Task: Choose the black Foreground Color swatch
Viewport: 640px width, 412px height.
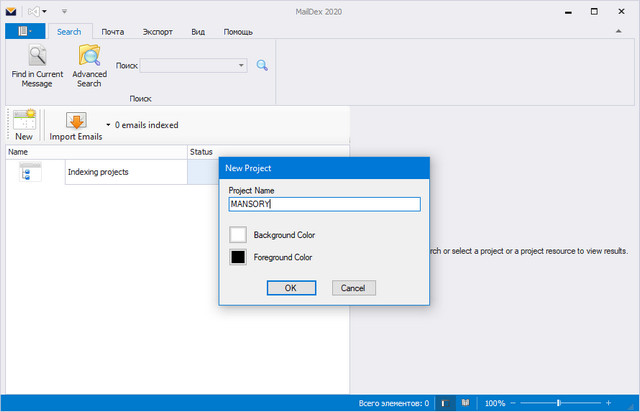Action: coord(238,257)
